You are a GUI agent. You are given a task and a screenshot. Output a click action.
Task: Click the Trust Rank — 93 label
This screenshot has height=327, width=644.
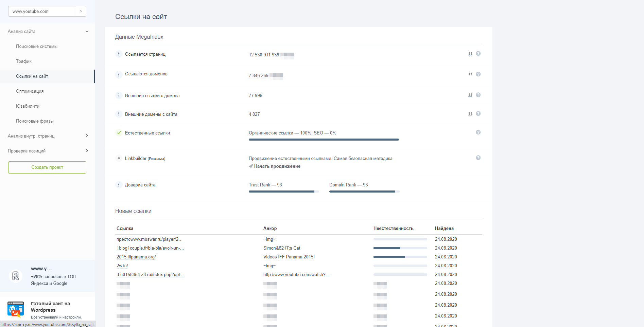click(x=265, y=185)
